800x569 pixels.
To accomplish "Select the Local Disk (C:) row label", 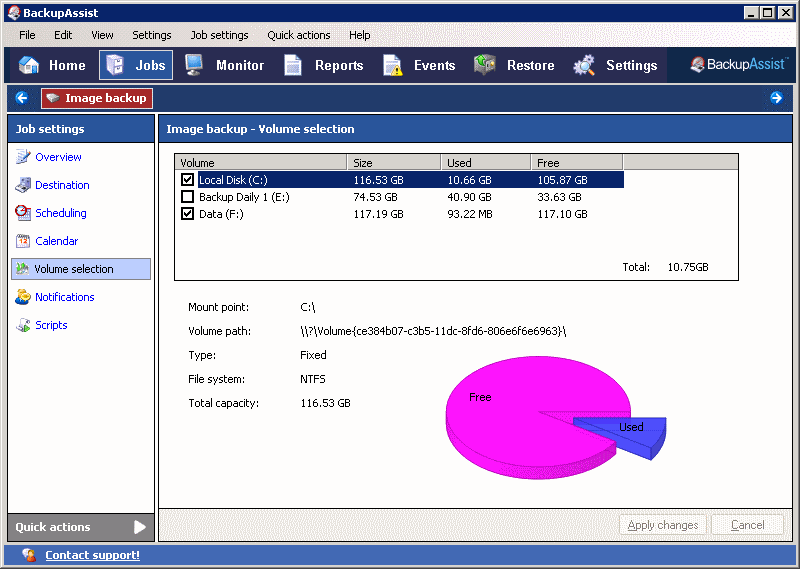I will click(233, 179).
